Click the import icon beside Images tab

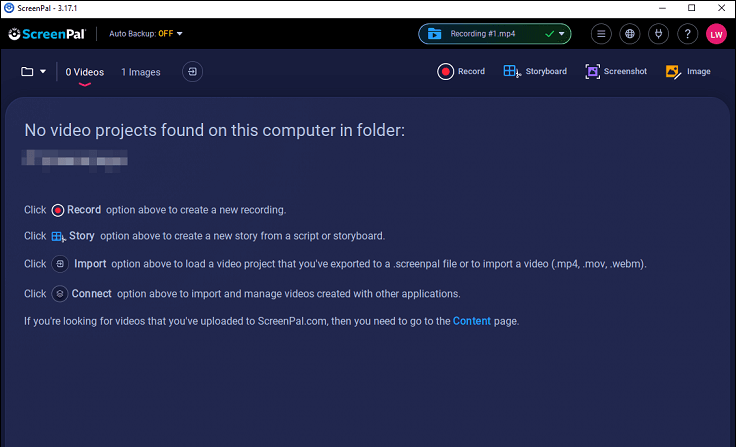pos(192,72)
